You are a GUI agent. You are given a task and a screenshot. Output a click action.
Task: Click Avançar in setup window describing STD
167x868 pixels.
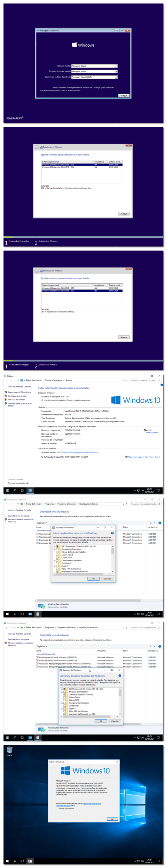(124, 214)
